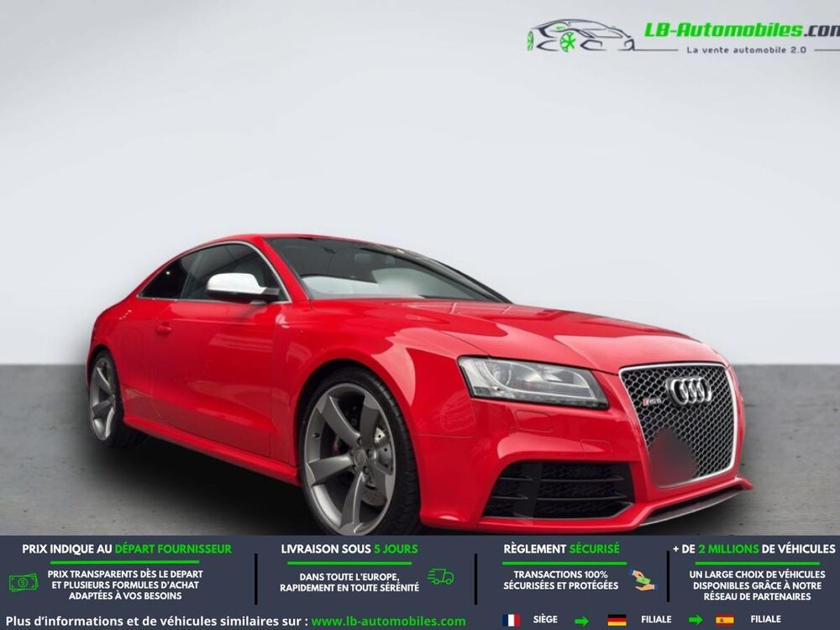The width and height of the screenshot is (840, 630).
Task: Click 'TRANSACTIONS 100% SÉCURISÉES ET PROTÉGÉES' text
Action: coord(561,580)
